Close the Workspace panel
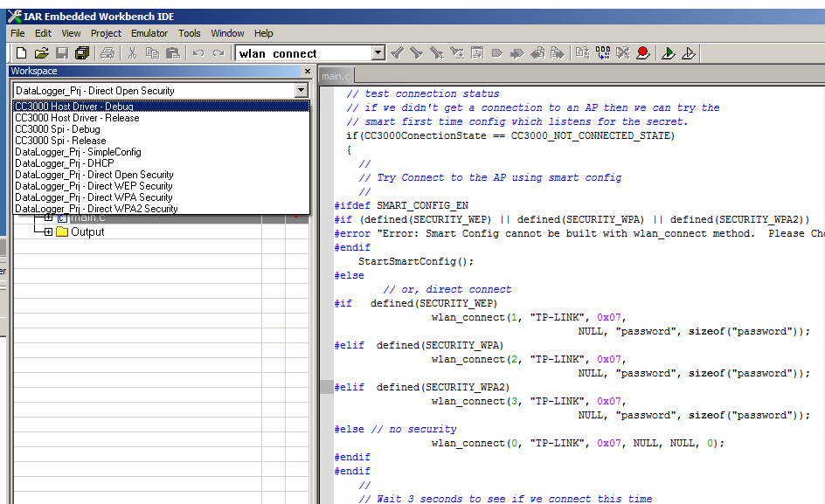The image size is (825, 504). (308, 71)
